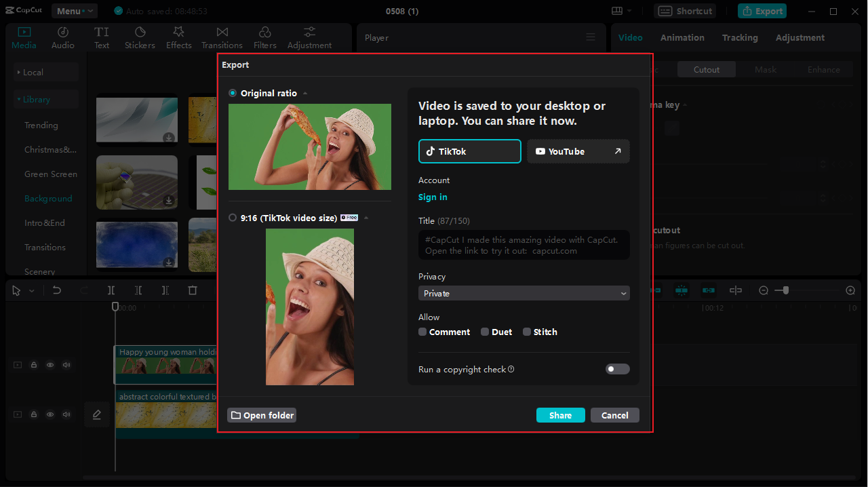Open the Text tools panel
This screenshot has height=487, width=868.
(102, 38)
